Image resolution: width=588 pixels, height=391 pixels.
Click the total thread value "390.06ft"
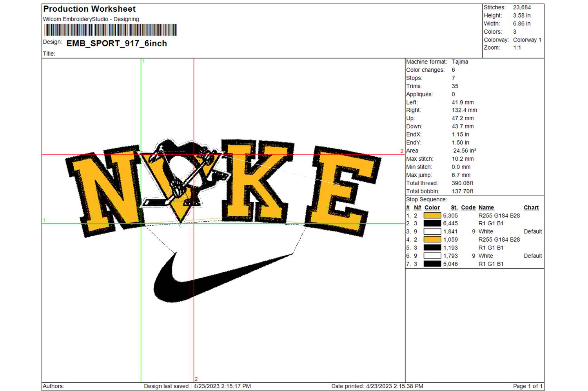click(463, 183)
